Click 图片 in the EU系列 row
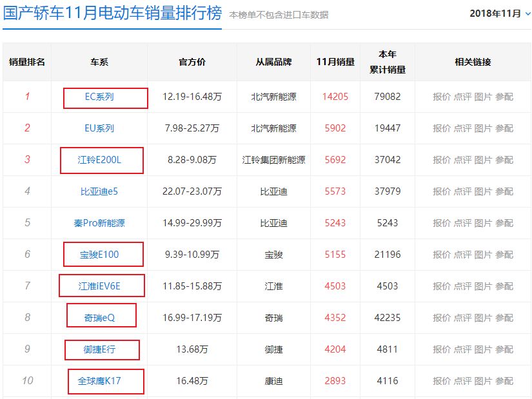This screenshot has width=532, height=399. click(483, 128)
